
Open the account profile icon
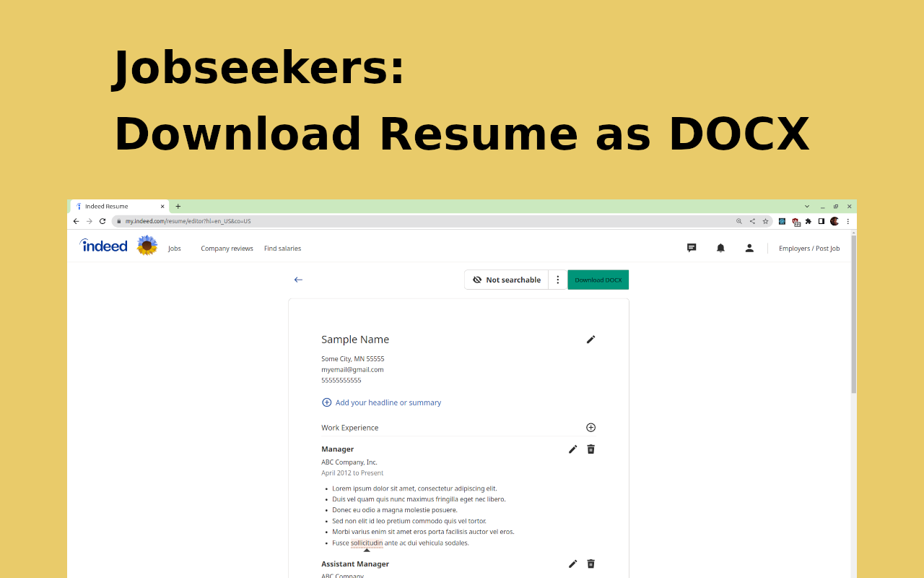(x=749, y=248)
